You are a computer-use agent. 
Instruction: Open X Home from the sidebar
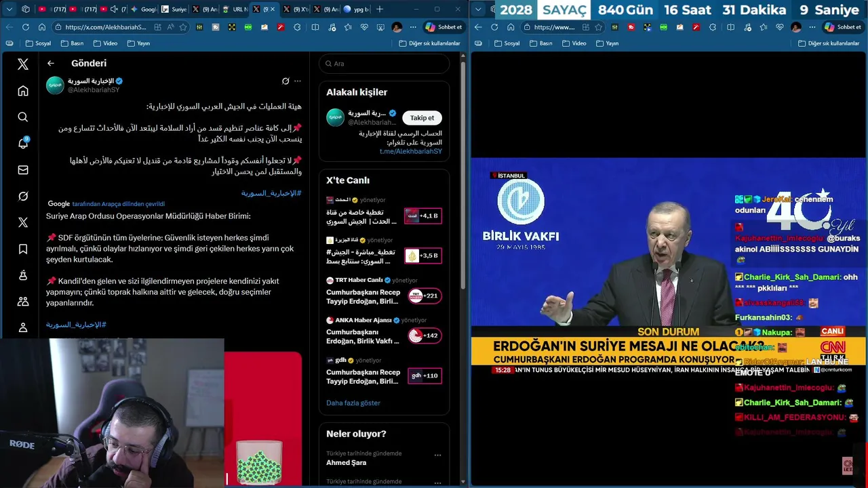click(x=23, y=90)
